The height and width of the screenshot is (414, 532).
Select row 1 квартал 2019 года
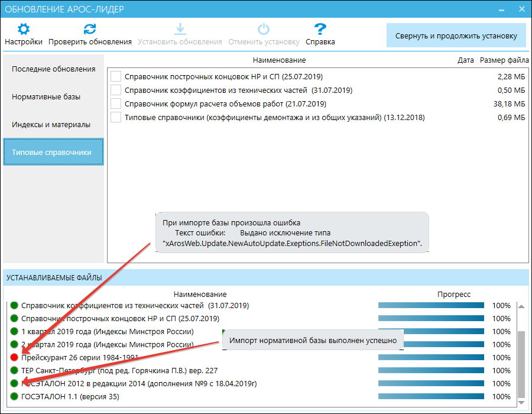261,331
